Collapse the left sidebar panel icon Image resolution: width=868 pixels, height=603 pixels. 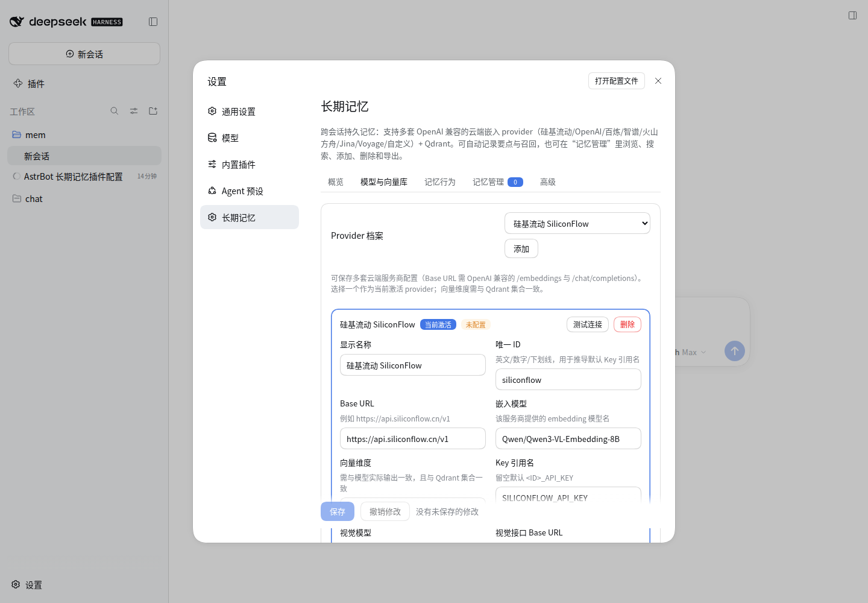click(153, 22)
